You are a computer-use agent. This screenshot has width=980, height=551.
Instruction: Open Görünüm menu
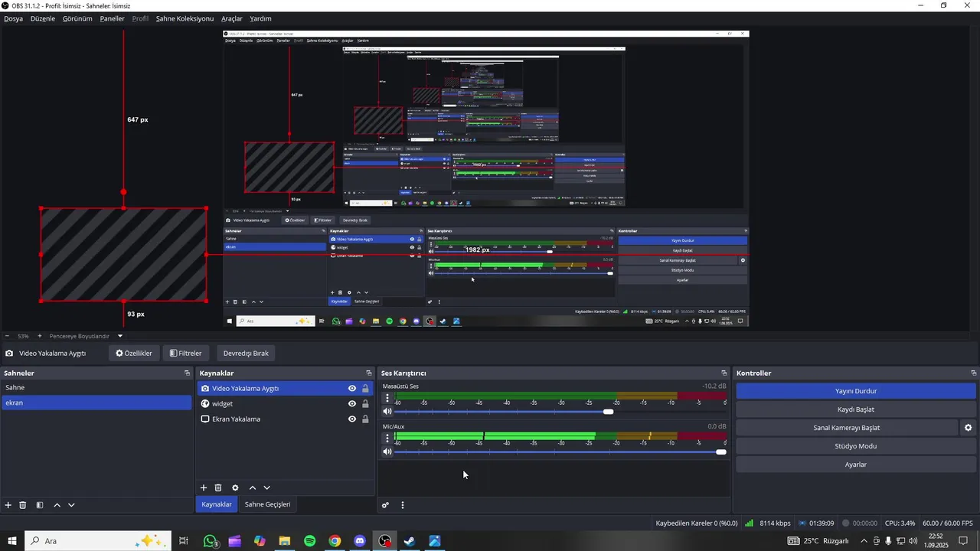coord(77,18)
